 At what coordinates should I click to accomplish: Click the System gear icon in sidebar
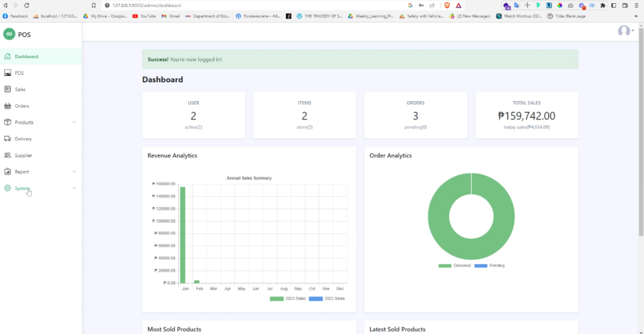(x=8, y=188)
